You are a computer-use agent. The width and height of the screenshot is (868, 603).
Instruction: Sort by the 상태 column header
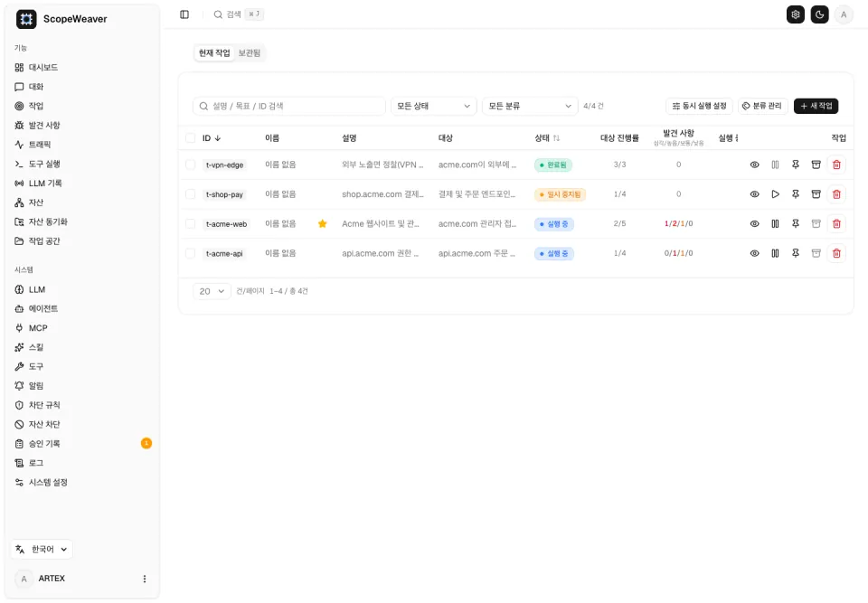click(x=547, y=138)
